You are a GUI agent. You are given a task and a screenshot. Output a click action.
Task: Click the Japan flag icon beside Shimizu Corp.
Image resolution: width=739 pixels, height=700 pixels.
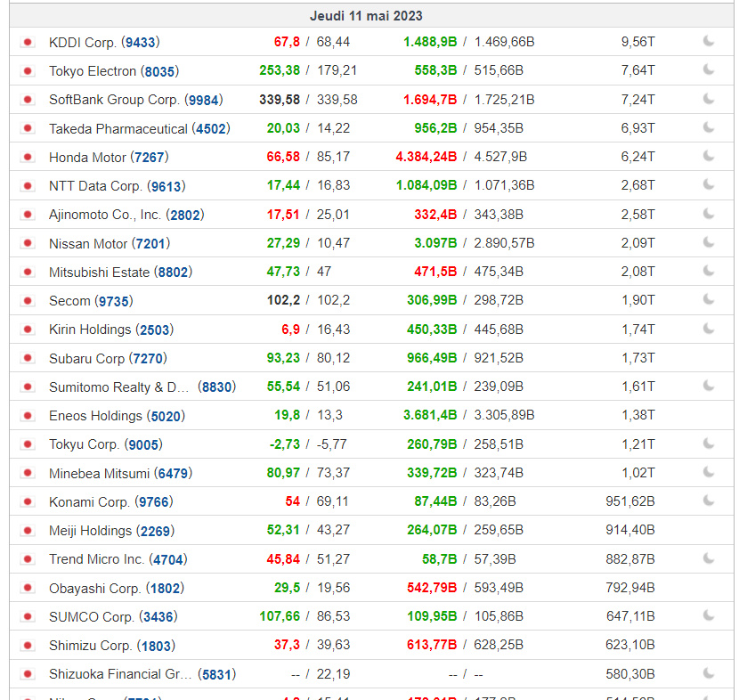28,646
